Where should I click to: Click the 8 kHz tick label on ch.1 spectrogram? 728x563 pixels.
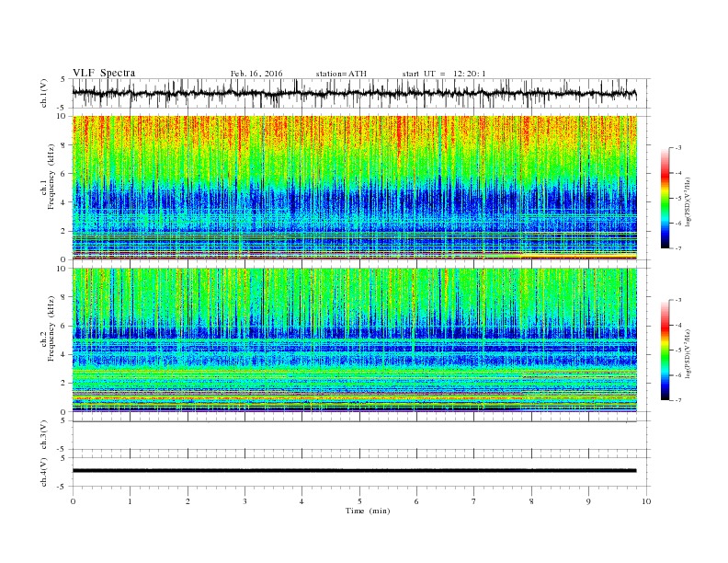(x=63, y=145)
